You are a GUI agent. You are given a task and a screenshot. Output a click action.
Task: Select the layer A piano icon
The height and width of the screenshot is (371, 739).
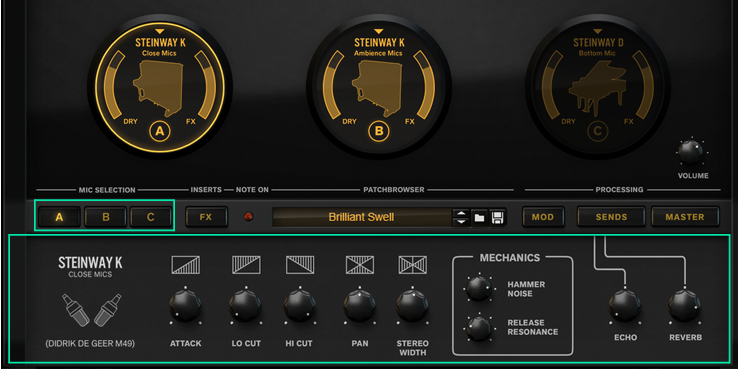(x=159, y=88)
